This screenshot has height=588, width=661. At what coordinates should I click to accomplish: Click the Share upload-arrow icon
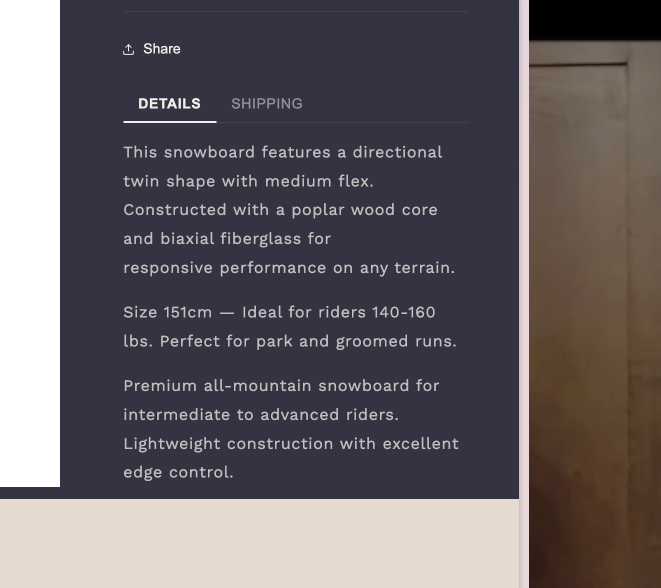click(x=129, y=49)
